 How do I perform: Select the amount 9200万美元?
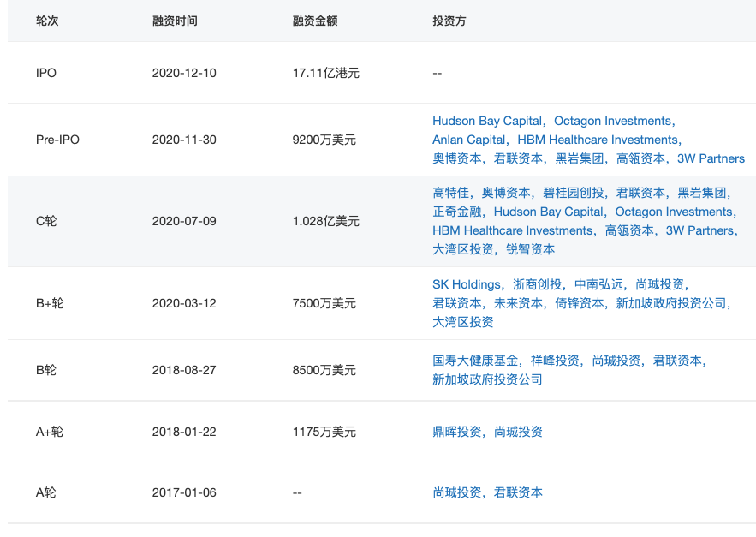pos(324,140)
